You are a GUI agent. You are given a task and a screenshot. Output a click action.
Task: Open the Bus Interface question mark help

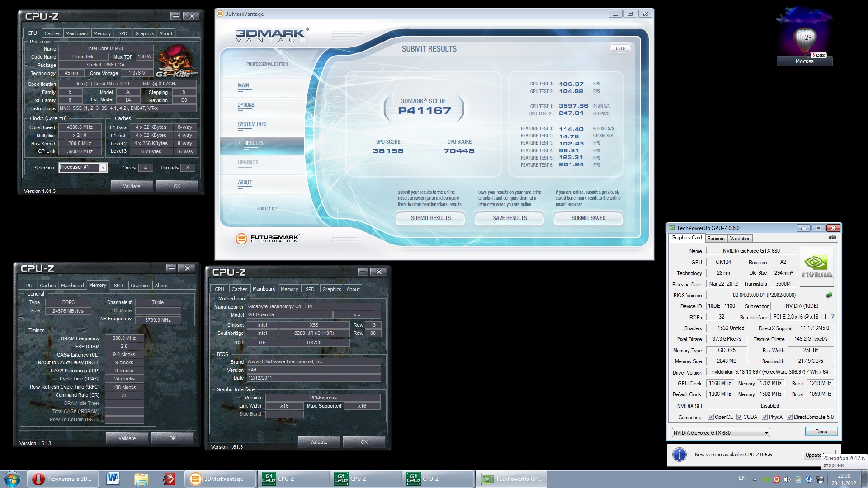coord(833,317)
